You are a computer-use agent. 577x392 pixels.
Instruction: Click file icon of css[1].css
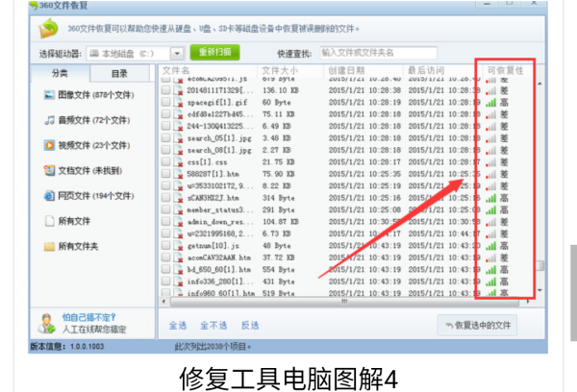179,162
